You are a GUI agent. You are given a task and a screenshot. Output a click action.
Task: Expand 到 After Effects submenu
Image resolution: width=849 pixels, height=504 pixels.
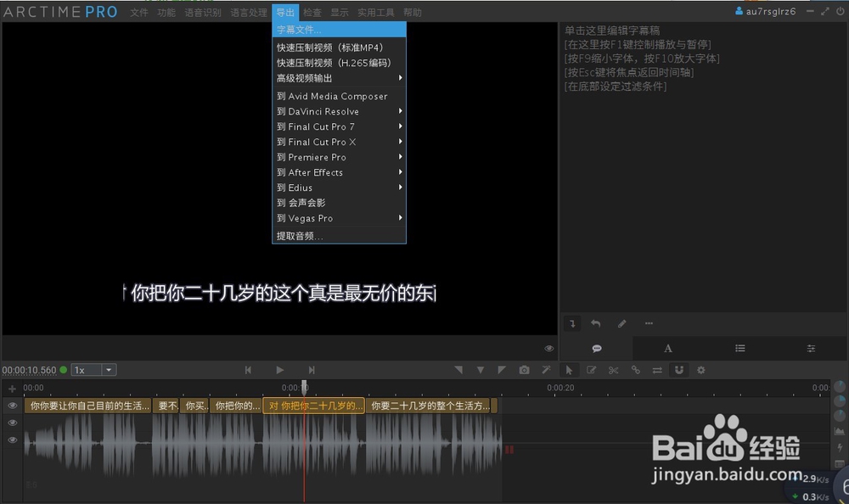coord(339,172)
